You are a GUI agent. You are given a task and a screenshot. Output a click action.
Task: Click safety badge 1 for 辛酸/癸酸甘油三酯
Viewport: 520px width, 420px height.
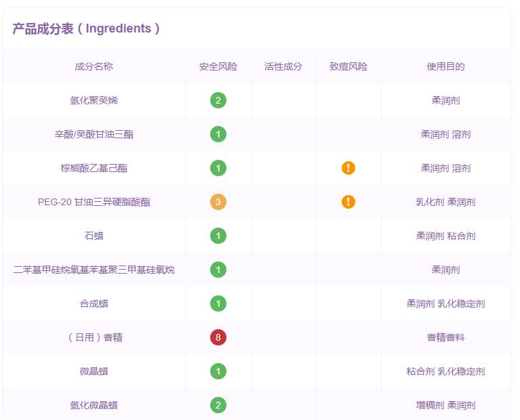[218, 134]
